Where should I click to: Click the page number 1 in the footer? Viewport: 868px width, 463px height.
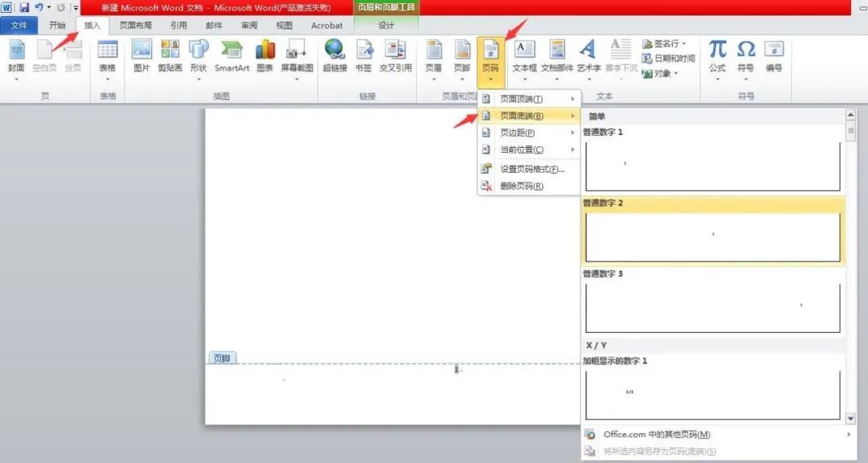[x=457, y=370]
